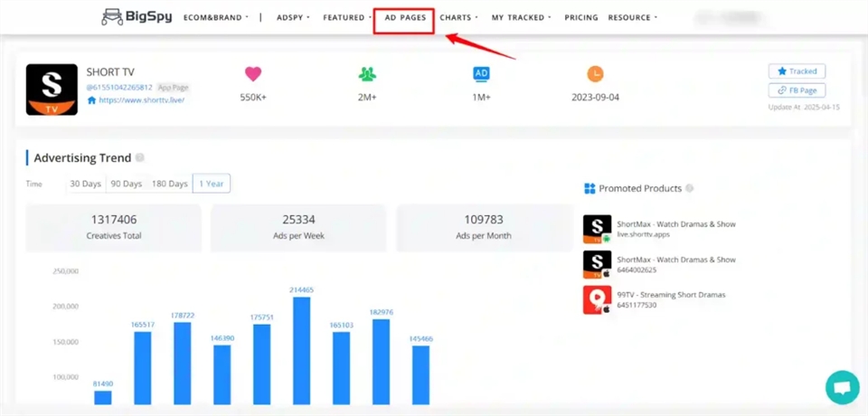
Task: Expand the MY TRACKED dropdown menu
Action: pos(521,17)
